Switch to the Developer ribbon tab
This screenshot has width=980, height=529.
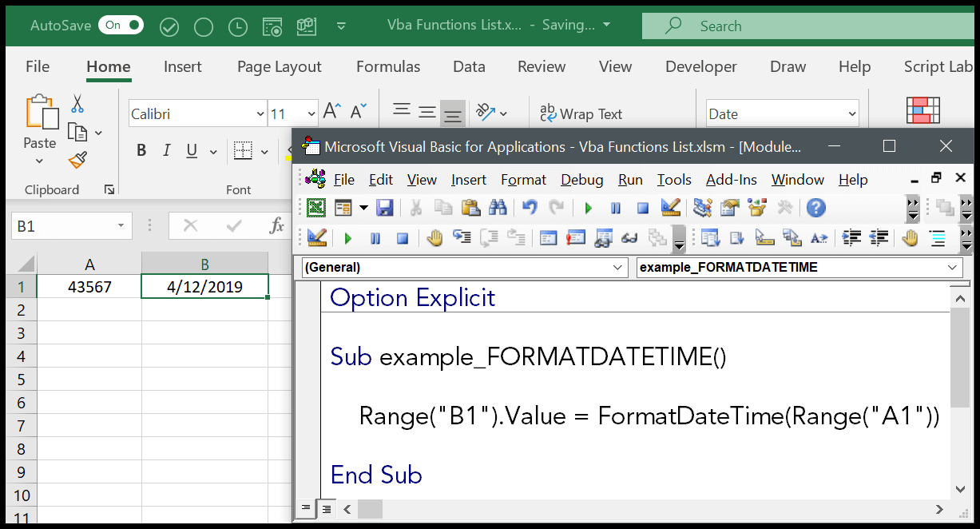(x=700, y=66)
